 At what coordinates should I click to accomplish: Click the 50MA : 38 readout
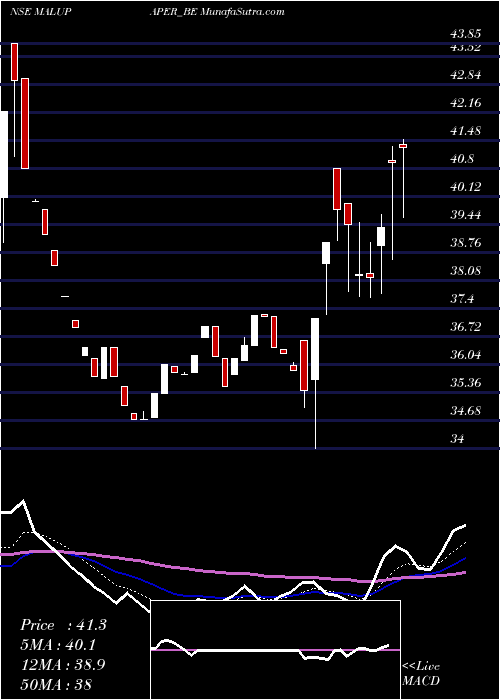point(56,684)
